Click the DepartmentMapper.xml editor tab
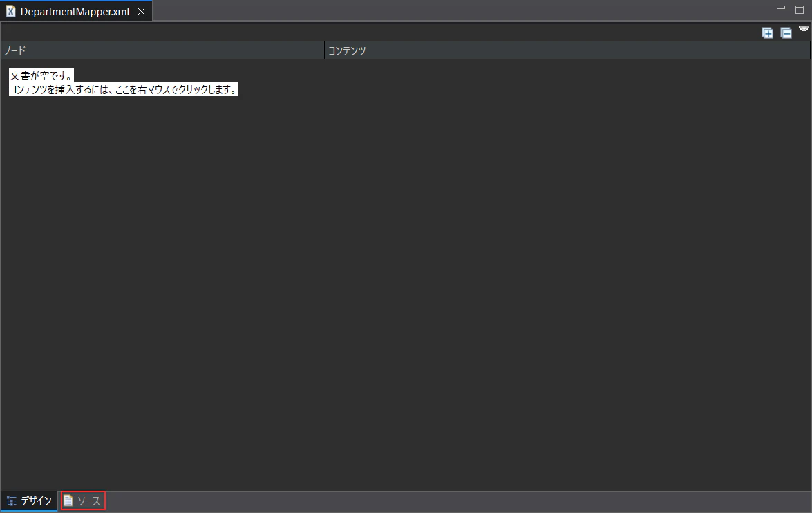The height and width of the screenshot is (513, 812). 75,11
